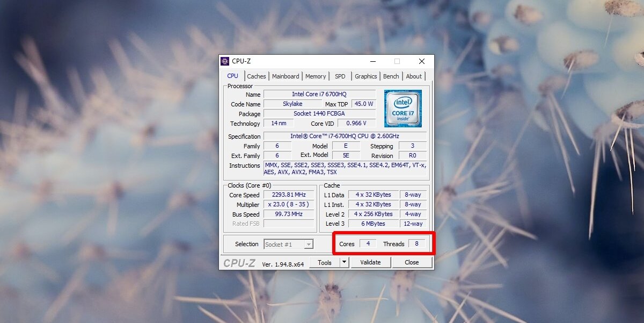
Task: Select the currently active CPU tab
Action: [232, 76]
